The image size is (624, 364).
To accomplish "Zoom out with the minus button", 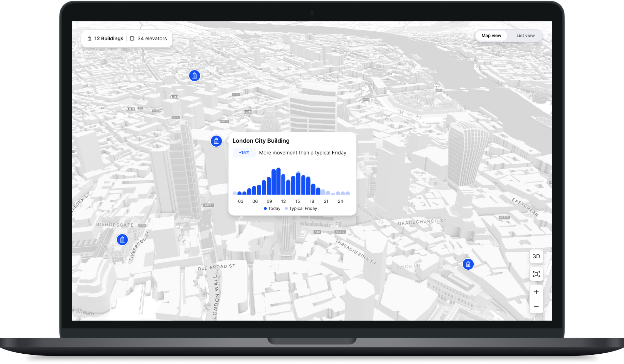I will coord(536,306).
